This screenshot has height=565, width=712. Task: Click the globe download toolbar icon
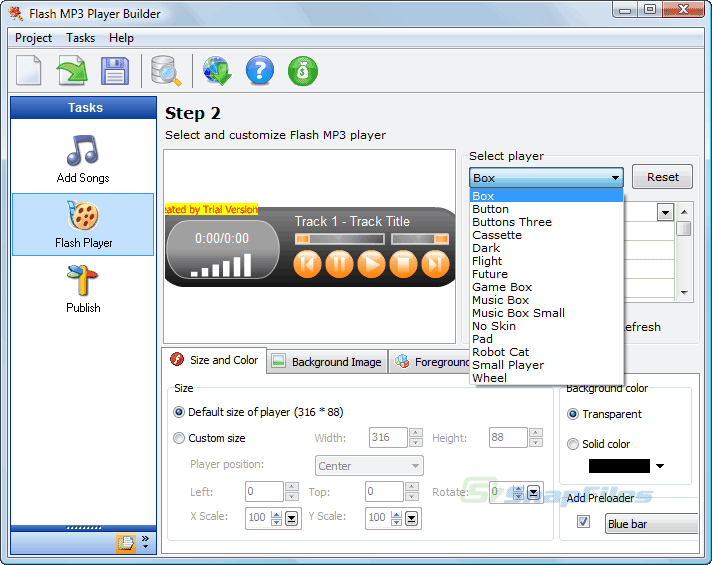217,71
